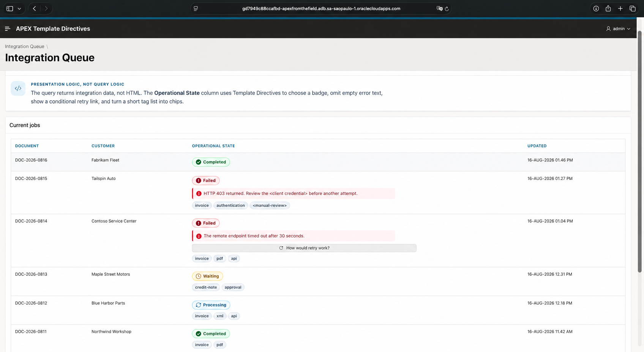Click the <manual-review> tag chip

pyautogui.click(x=270, y=205)
